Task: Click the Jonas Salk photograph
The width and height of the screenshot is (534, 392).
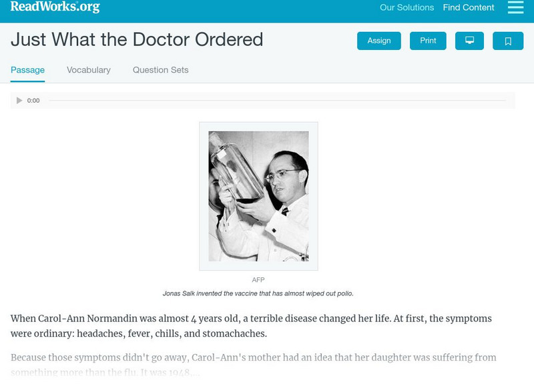Action: point(258,196)
